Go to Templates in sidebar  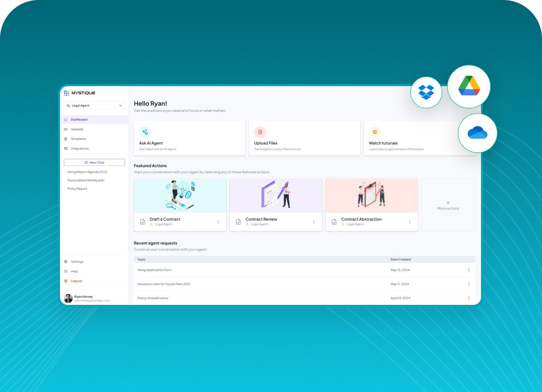pyautogui.click(x=78, y=139)
